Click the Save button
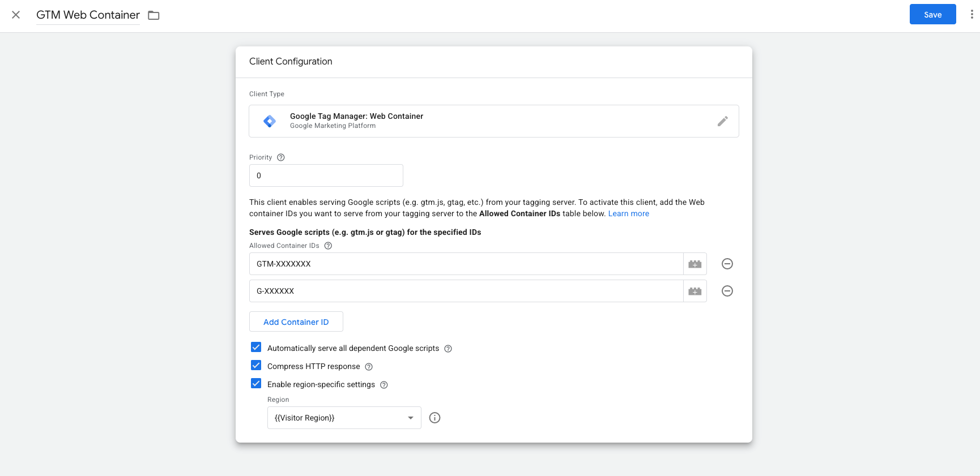Screen dimensions: 980x476 coord(932,15)
